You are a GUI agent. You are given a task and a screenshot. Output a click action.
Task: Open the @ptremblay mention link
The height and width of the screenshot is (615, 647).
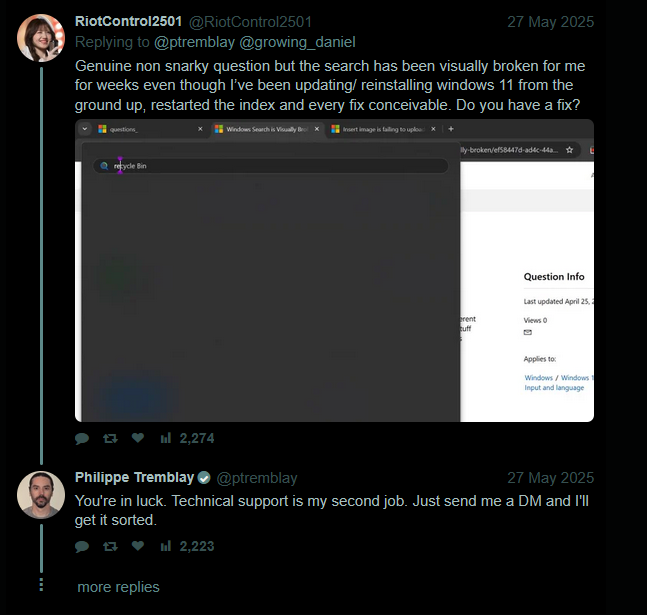(x=194, y=42)
